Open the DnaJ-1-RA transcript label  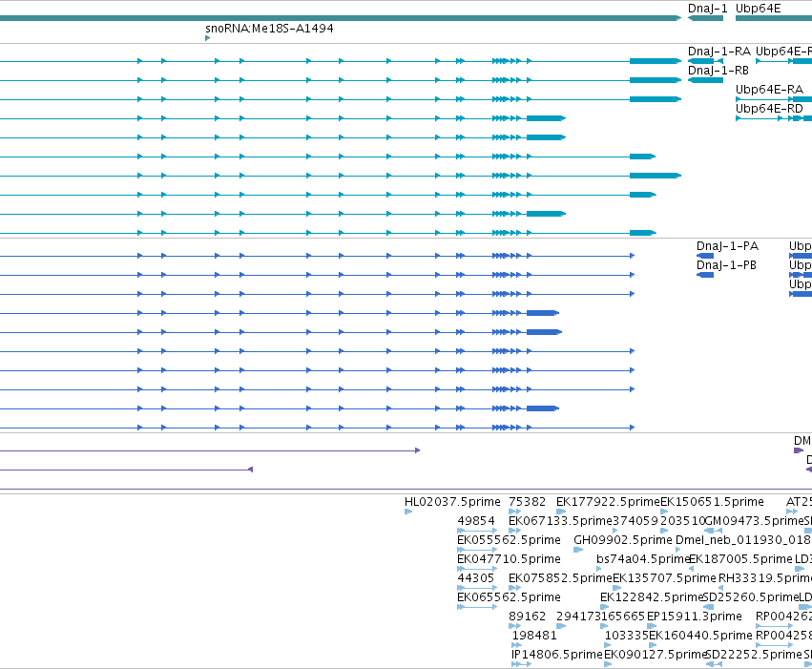pos(718,52)
